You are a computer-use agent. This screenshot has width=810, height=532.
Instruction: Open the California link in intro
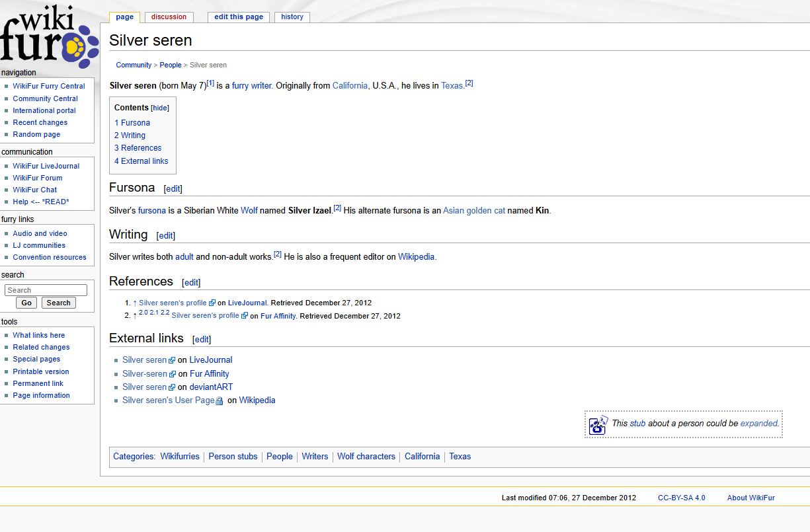pyautogui.click(x=350, y=86)
